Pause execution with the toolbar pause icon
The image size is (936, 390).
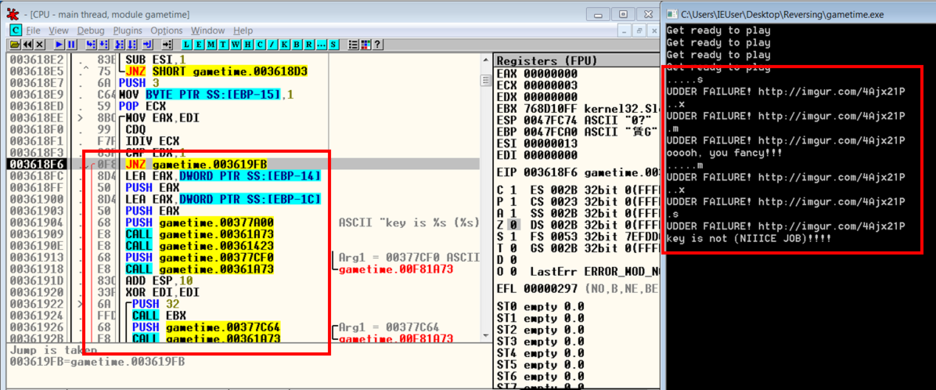(72, 44)
